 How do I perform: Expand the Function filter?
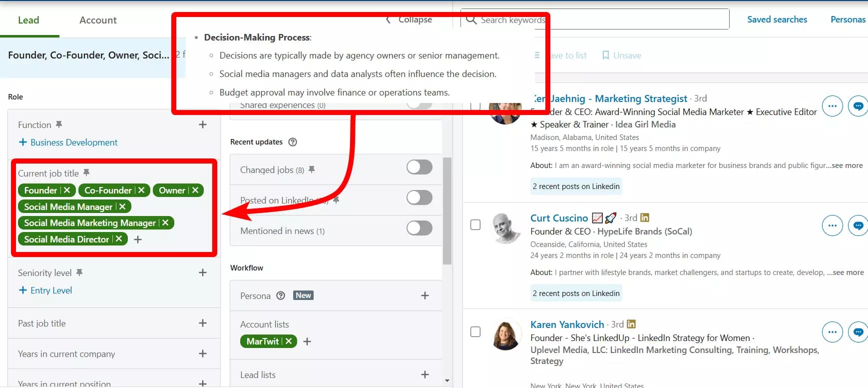(x=203, y=124)
